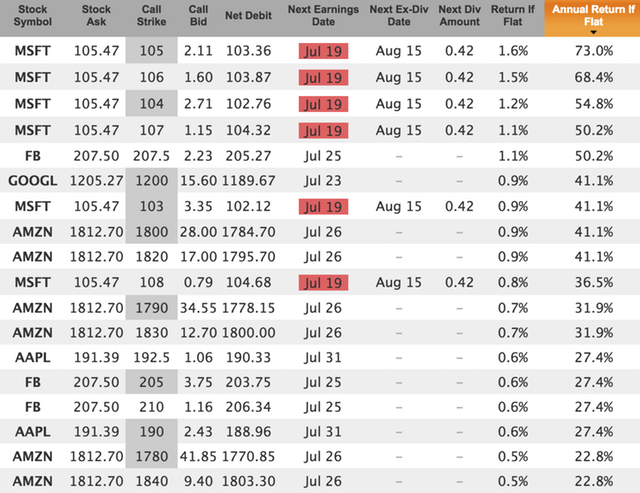The image size is (640, 493).
Task: Click call strike 1840 cell
Action: [151, 481]
